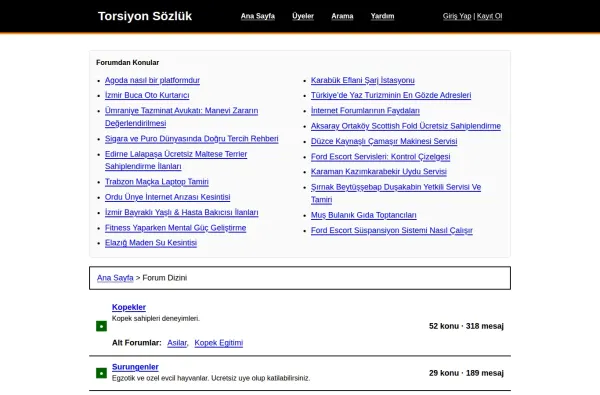Click 'Kopek sahipleri deneyimleri.' description
Viewport: 600px width, 395px height.
pos(156,318)
